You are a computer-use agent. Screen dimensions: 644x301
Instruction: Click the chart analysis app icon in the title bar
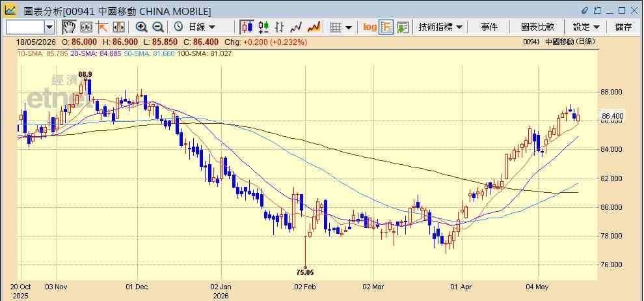click(x=10, y=10)
